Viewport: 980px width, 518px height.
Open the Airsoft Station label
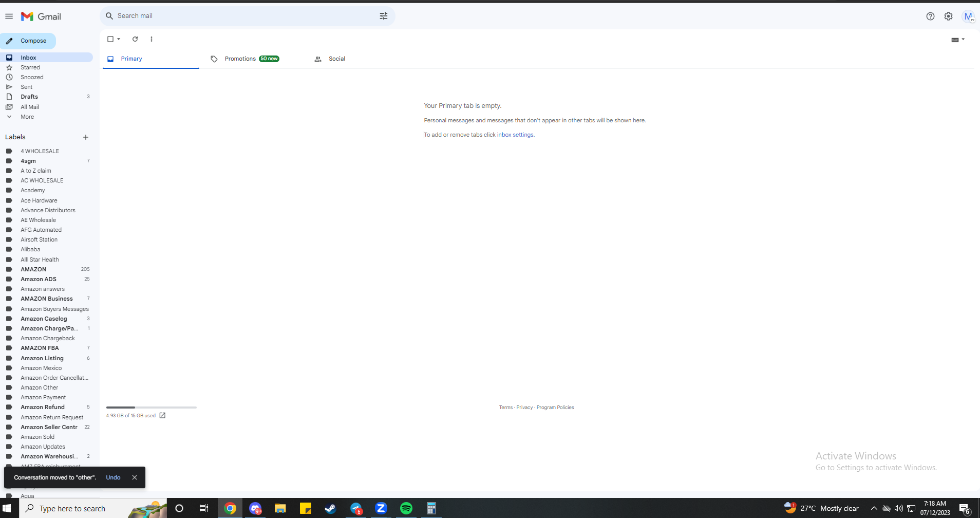[47, 239]
